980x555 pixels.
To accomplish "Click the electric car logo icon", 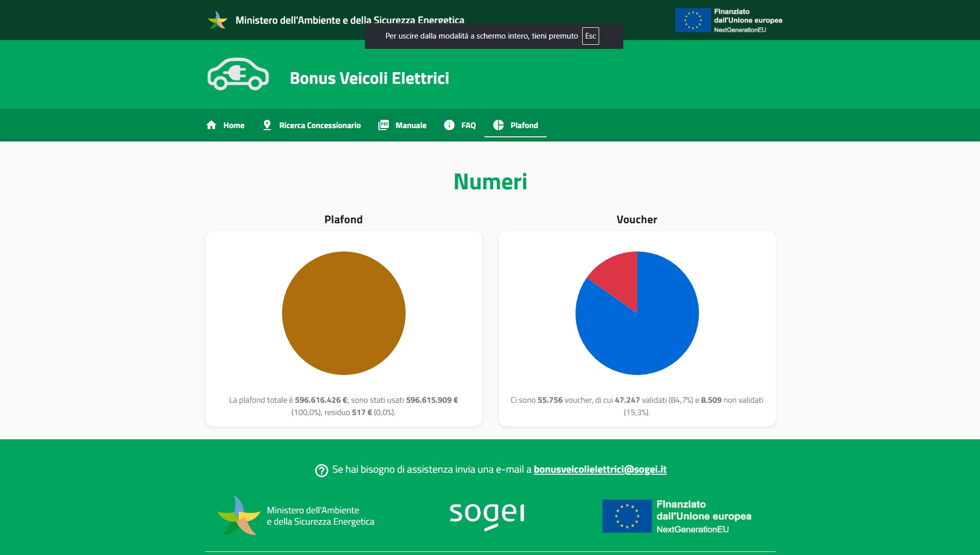I will coord(238,75).
